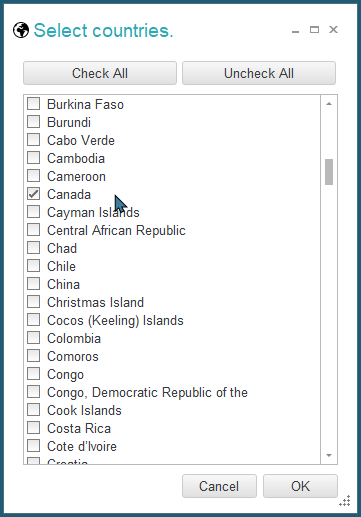Viewport: 361px width, 517px height.
Task: Check the Colombia checkbox
Action: point(34,338)
